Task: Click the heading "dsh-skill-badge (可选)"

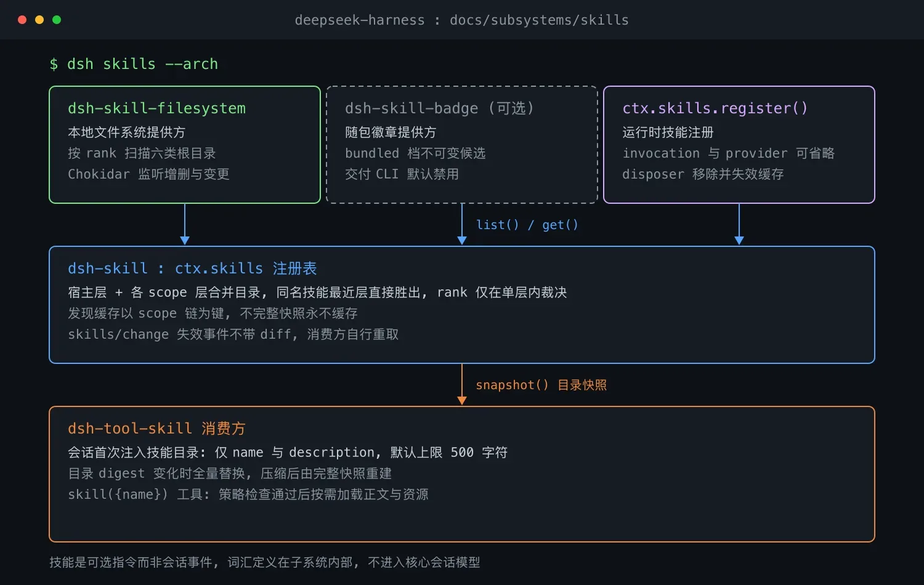Action: 440,108
